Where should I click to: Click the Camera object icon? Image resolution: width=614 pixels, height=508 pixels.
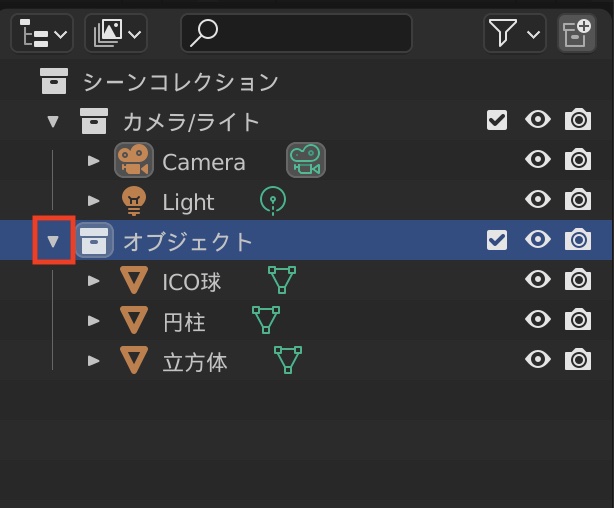point(133,161)
